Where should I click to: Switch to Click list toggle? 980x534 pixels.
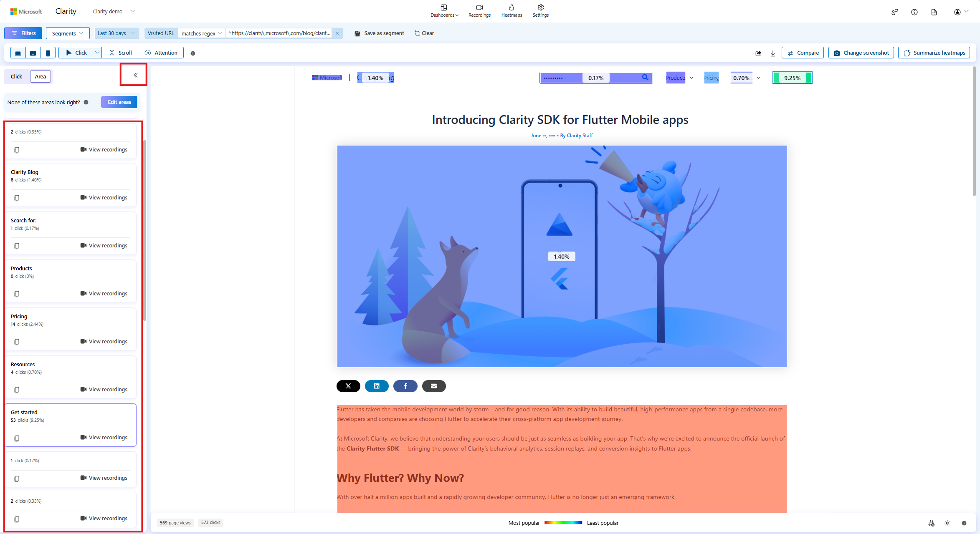click(17, 76)
